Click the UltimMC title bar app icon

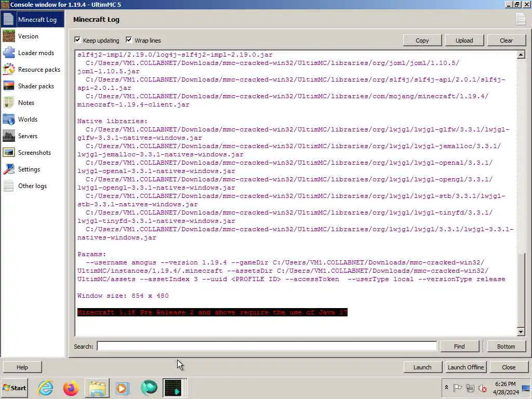[x=5, y=4]
